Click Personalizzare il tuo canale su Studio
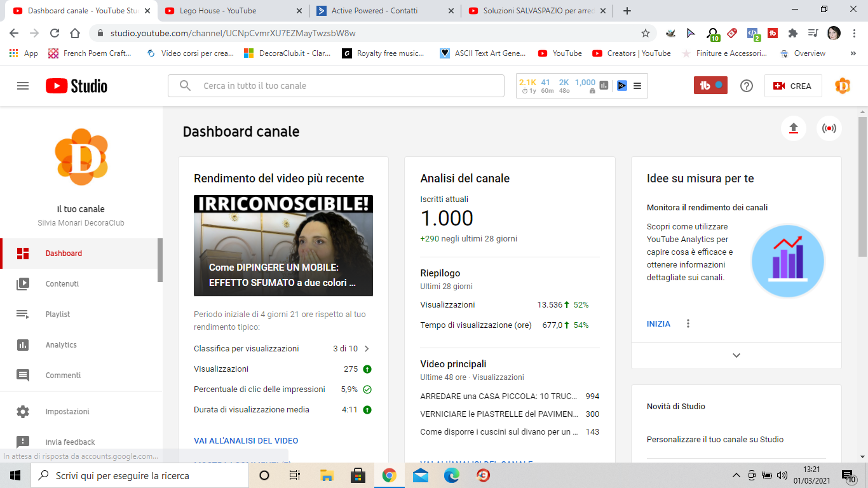This screenshot has width=868, height=488. (x=715, y=440)
